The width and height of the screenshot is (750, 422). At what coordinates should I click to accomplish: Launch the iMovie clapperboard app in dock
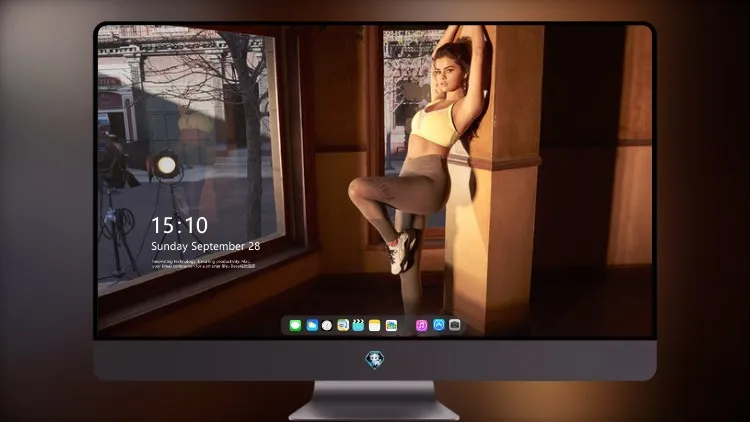click(358, 325)
